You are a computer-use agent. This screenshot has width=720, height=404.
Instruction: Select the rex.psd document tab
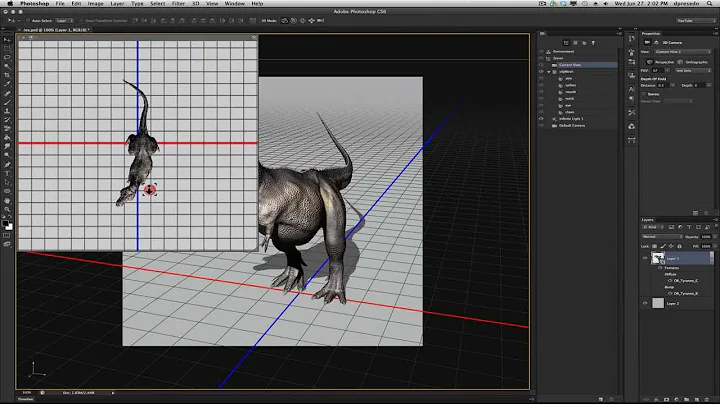click(x=54, y=30)
